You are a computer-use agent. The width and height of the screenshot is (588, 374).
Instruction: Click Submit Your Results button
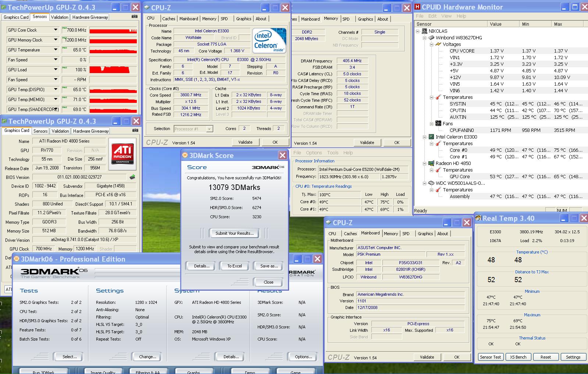pyautogui.click(x=234, y=233)
